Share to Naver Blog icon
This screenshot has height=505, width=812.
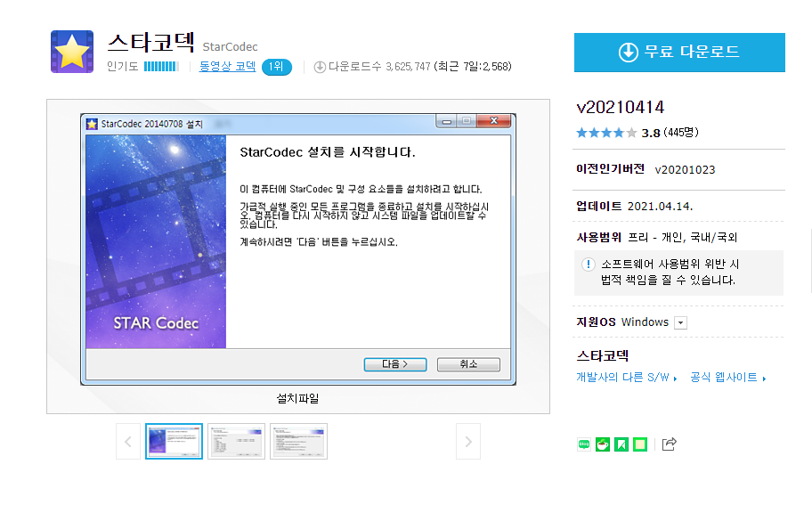584,444
